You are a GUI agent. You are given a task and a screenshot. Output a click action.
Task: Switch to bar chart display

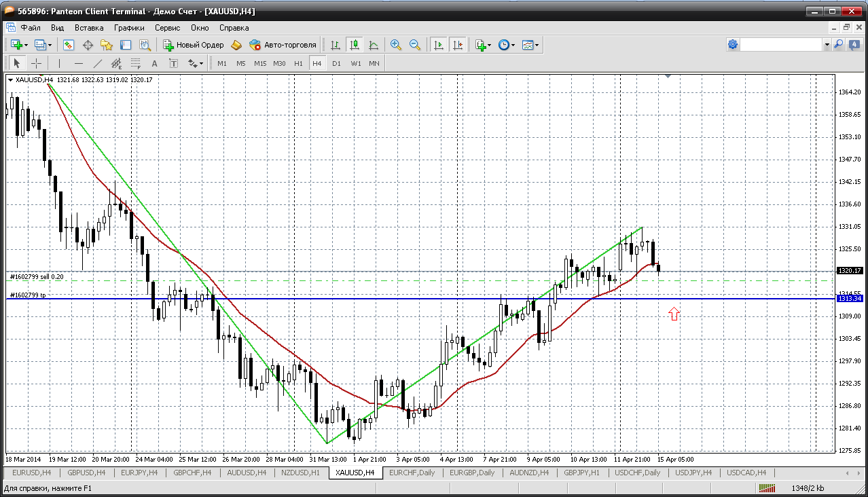tap(336, 45)
